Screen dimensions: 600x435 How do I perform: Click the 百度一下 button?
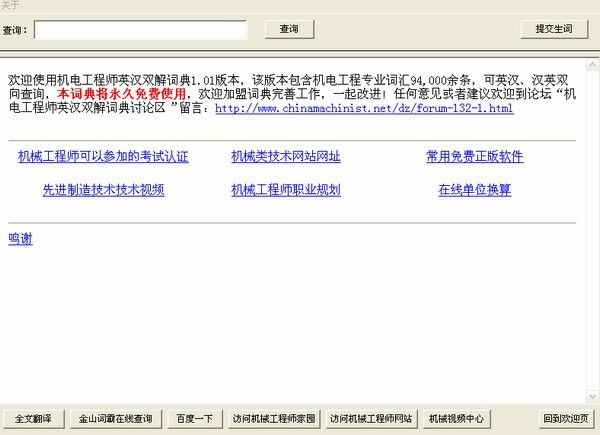[195, 419]
